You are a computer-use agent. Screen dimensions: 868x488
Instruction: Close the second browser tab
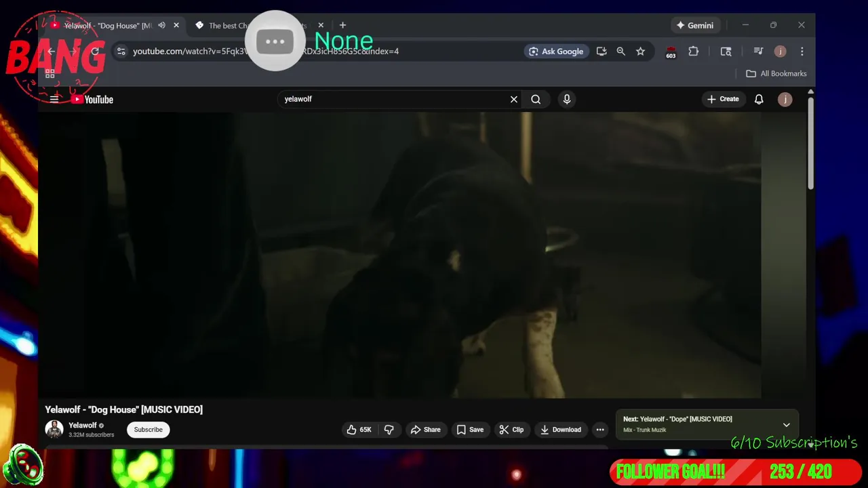click(x=321, y=26)
